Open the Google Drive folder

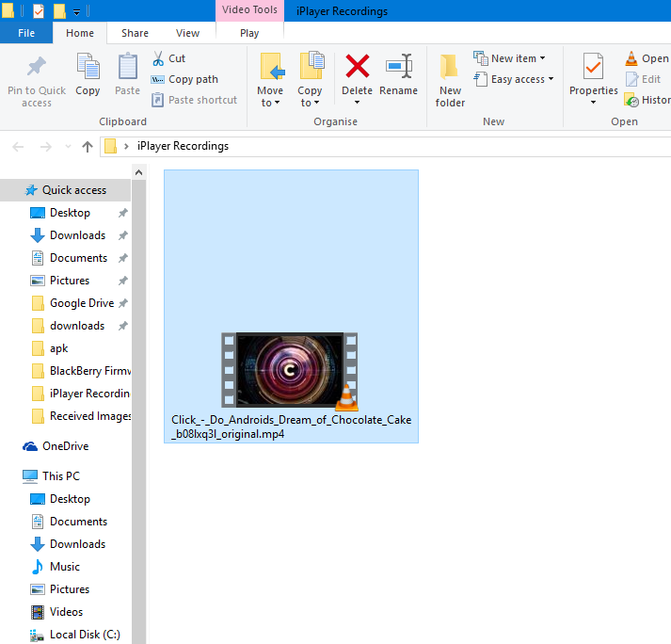82,303
